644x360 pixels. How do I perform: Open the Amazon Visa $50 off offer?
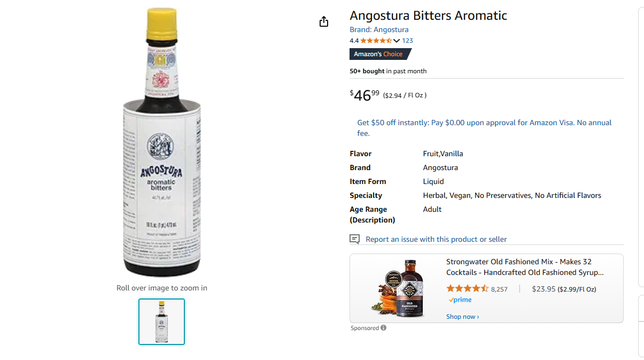click(484, 128)
